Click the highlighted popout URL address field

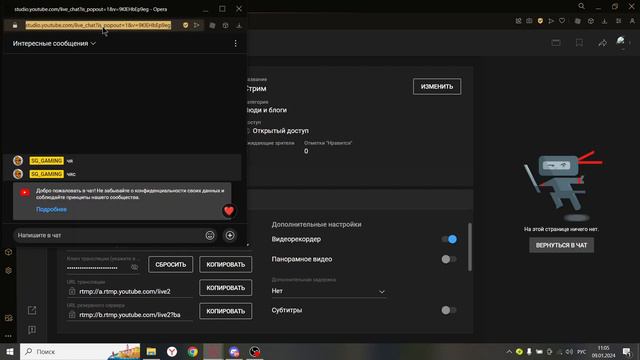[x=98, y=25]
